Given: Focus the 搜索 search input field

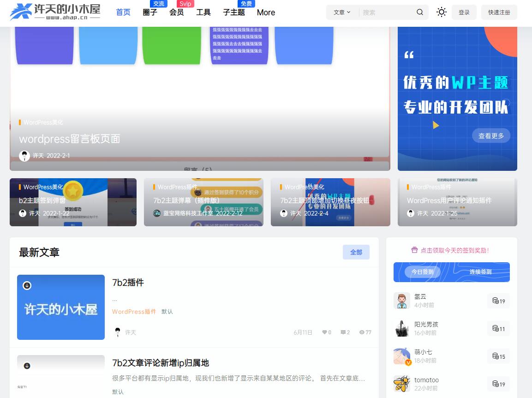Looking at the screenshot, I should tap(387, 12).
